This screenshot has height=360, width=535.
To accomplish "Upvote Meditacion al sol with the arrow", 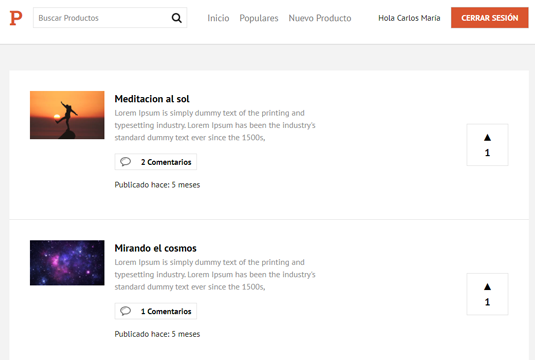I will 487,138.
